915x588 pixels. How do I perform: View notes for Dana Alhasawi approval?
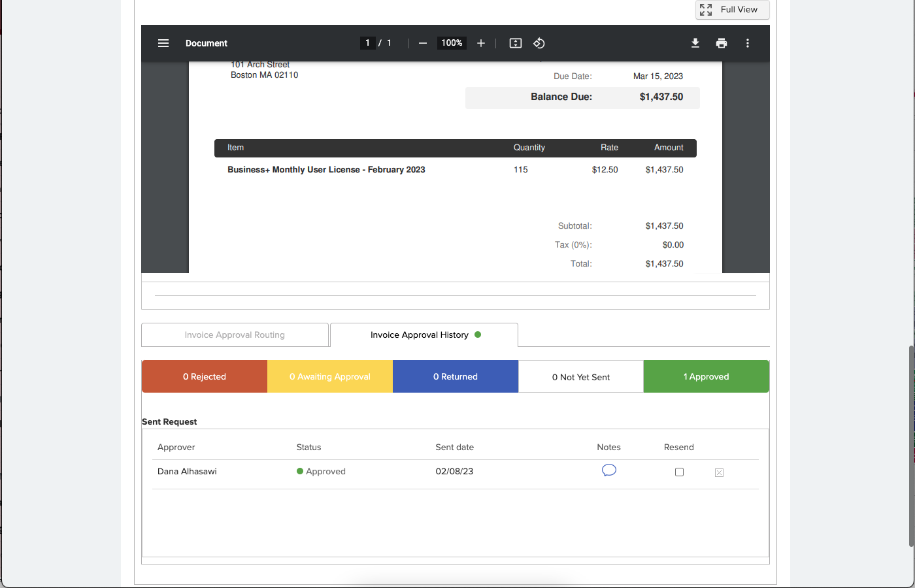(x=608, y=470)
